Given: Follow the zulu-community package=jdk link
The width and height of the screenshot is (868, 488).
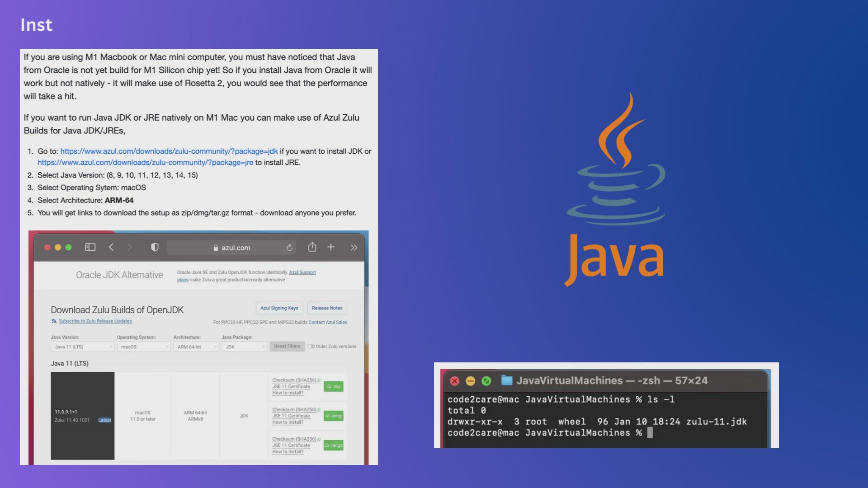Looking at the screenshot, I should [x=169, y=151].
